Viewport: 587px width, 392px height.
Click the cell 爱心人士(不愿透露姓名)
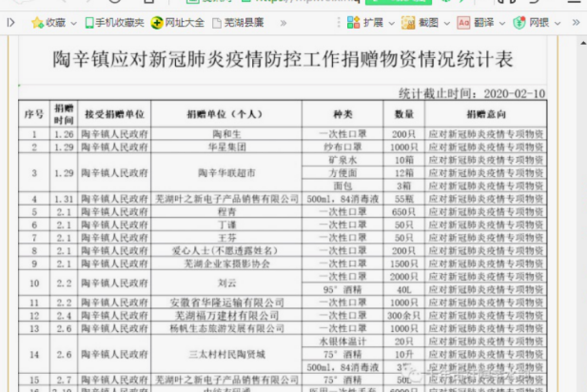click(226, 250)
